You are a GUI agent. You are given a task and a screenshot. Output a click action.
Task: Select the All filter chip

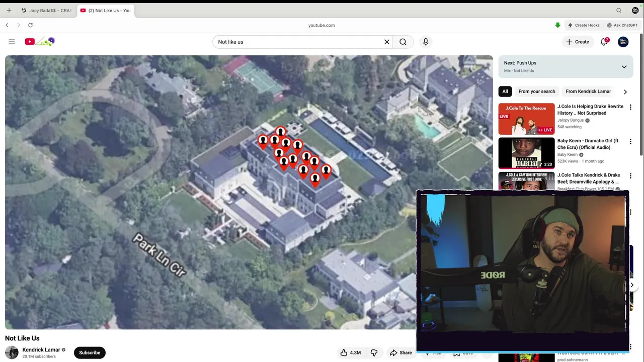pyautogui.click(x=505, y=92)
